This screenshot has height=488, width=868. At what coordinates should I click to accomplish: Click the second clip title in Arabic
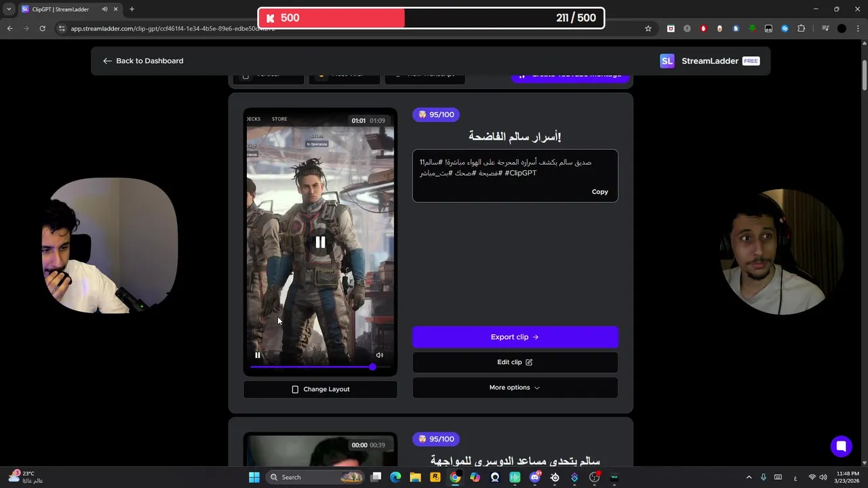click(515, 462)
